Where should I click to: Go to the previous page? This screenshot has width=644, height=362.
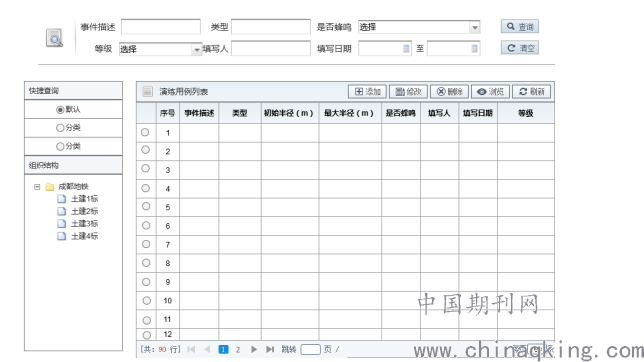(x=207, y=350)
